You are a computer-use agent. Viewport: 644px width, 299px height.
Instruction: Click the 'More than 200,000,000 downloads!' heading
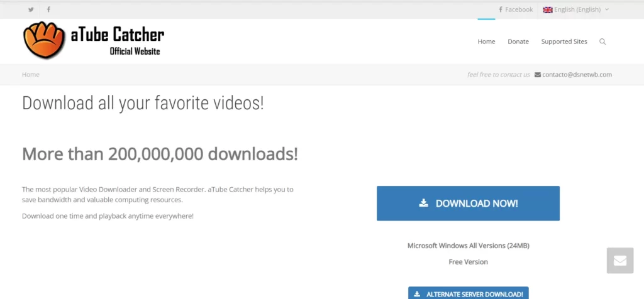tap(160, 155)
